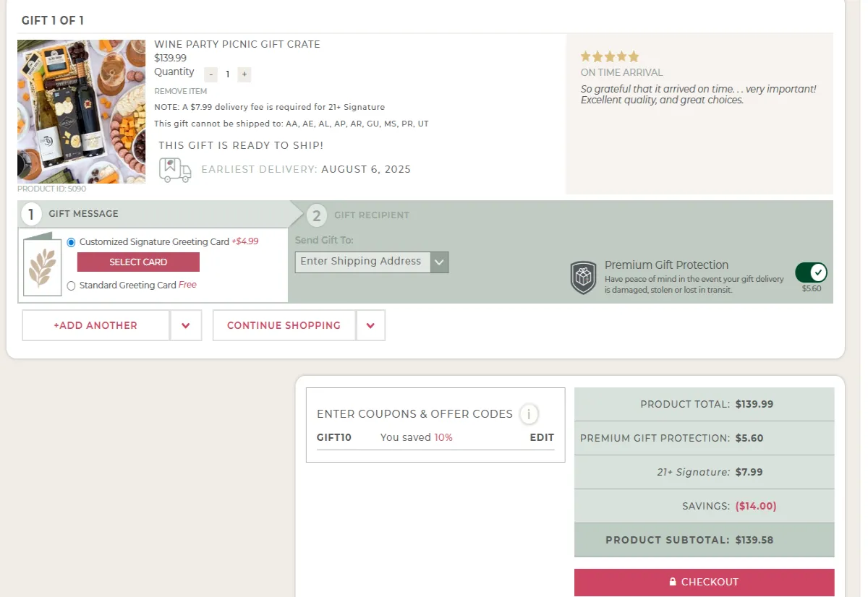Click the coupon info icon
This screenshot has width=868, height=597.
point(529,414)
